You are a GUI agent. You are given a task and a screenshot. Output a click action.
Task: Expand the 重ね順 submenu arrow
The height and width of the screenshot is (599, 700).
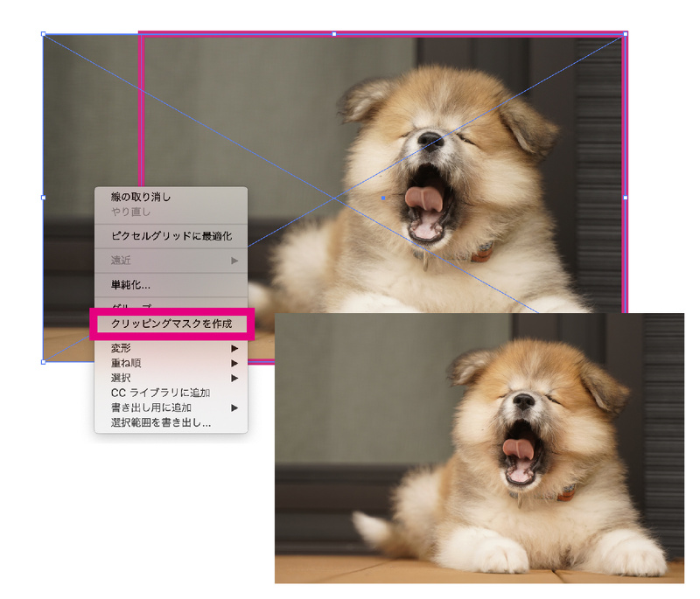tap(234, 363)
